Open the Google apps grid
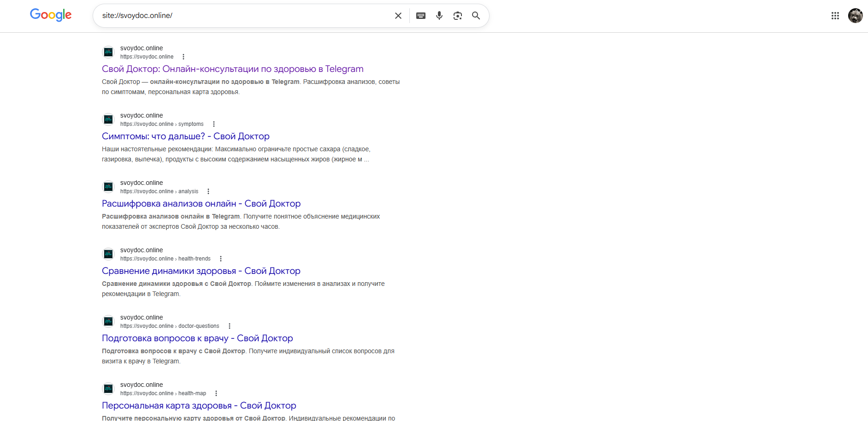 pos(835,16)
